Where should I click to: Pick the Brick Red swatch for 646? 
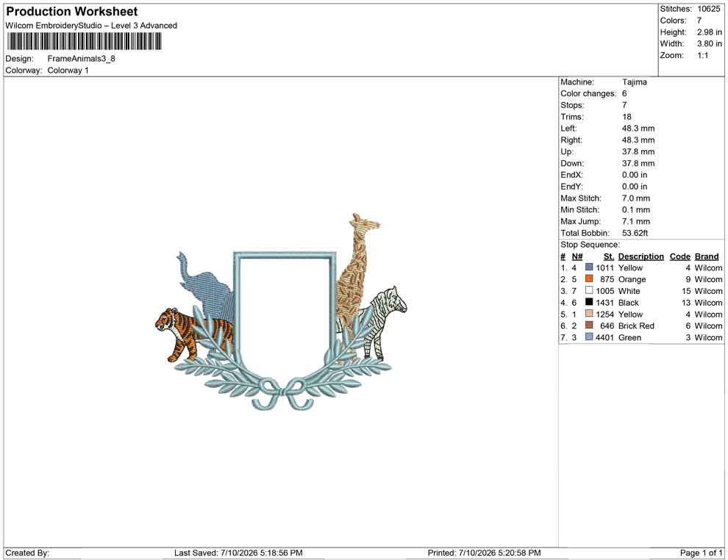589,326
